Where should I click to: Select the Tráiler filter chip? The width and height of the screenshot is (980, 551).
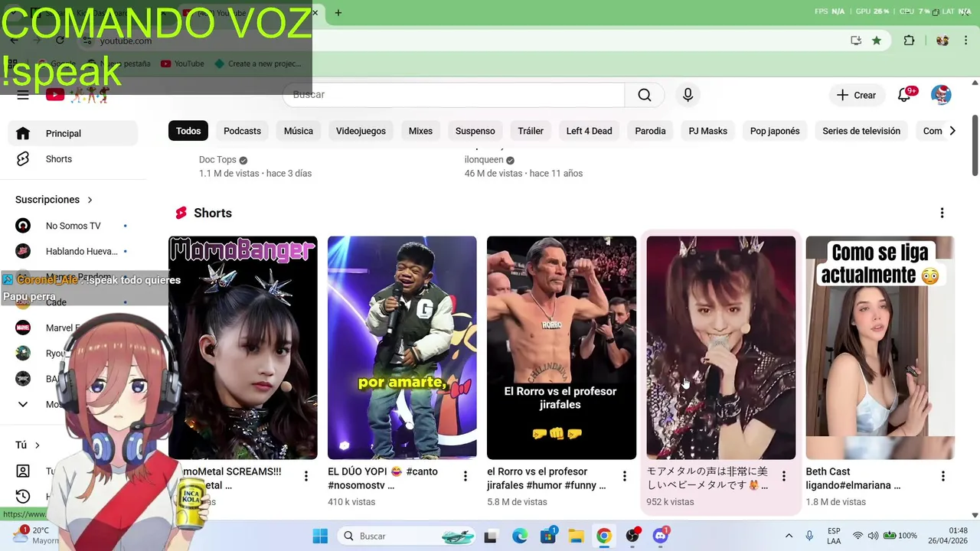tap(531, 131)
